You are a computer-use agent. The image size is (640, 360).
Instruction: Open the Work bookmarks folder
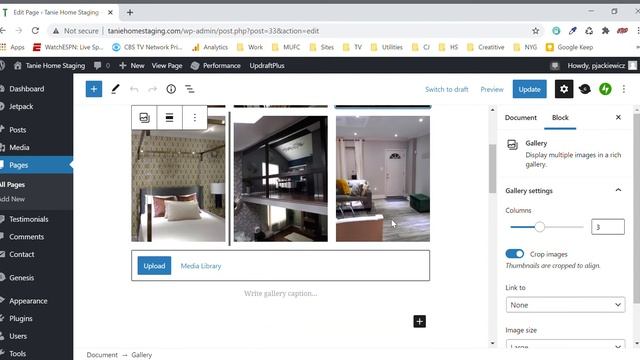coord(250,47)
